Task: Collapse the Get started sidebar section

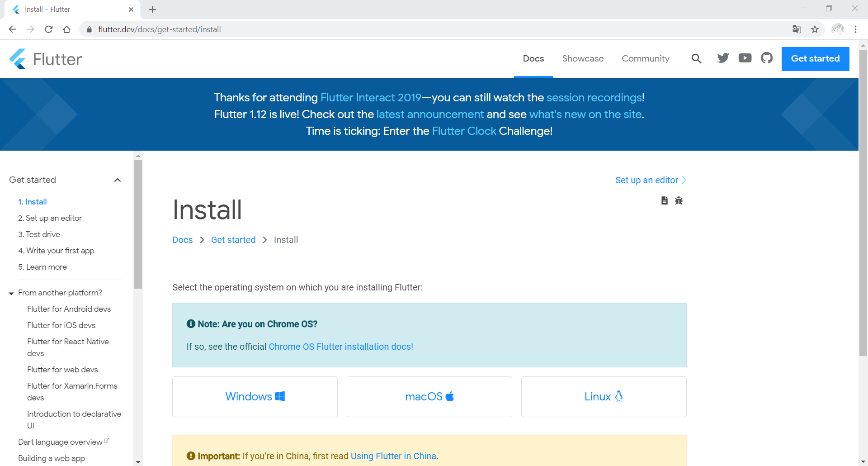Action: click(x=118, y=180)
